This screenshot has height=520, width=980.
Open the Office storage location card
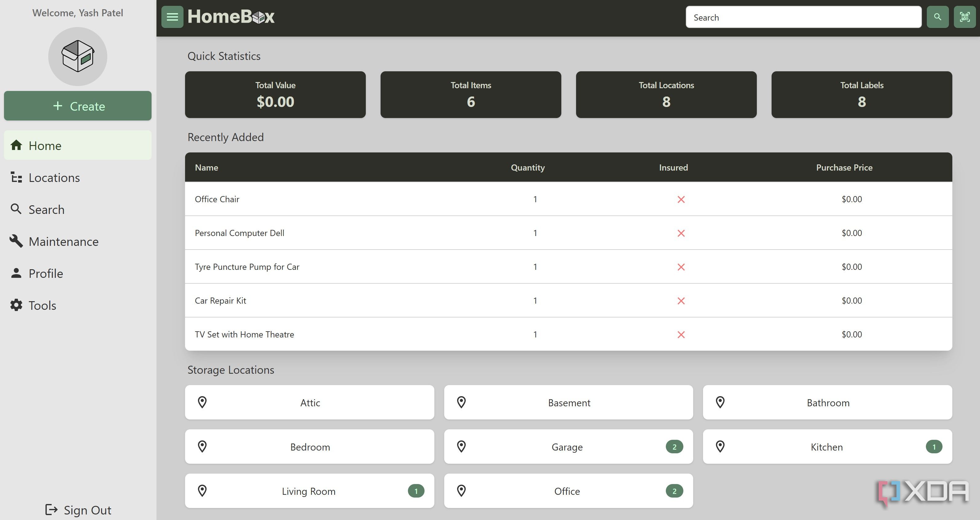tap(568, 491)
